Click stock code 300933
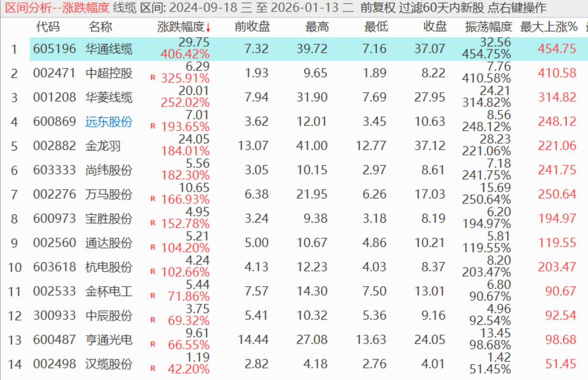 55,315
